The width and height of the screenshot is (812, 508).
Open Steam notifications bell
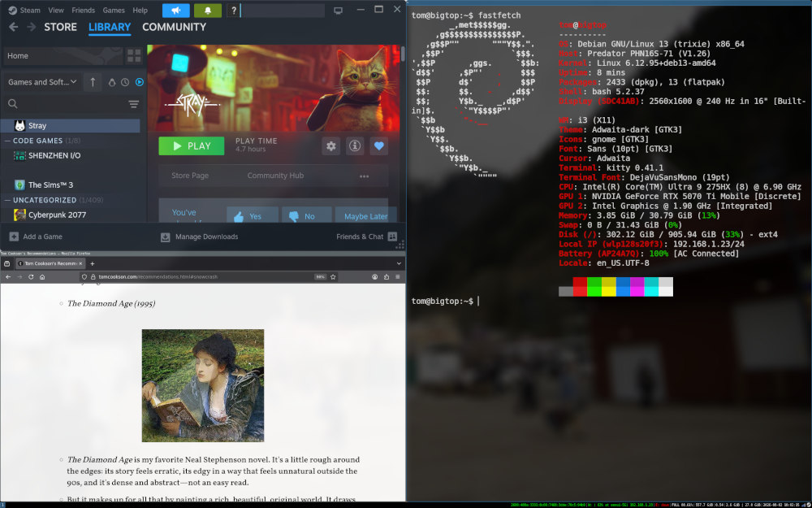click(x=208, y=11)
